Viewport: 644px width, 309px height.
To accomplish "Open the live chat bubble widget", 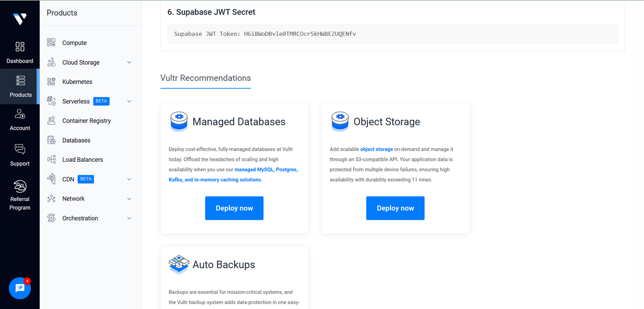I will click(20, 288).
